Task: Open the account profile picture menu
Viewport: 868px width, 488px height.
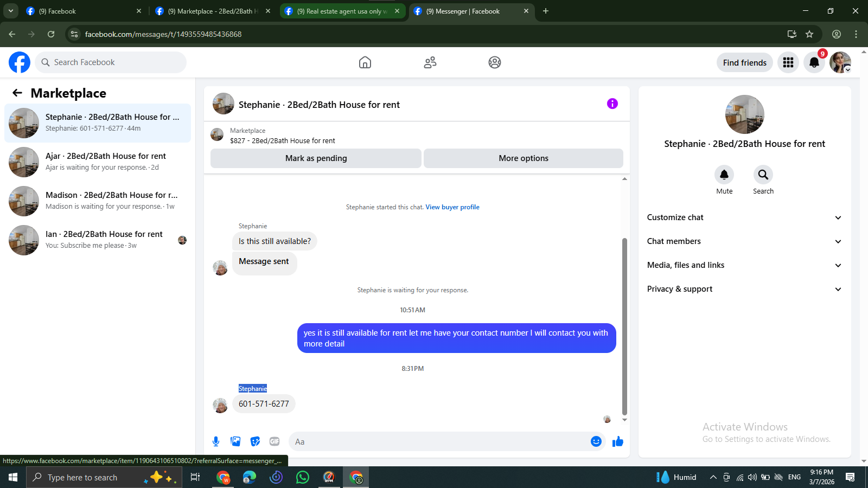Action: coord(840,62)
